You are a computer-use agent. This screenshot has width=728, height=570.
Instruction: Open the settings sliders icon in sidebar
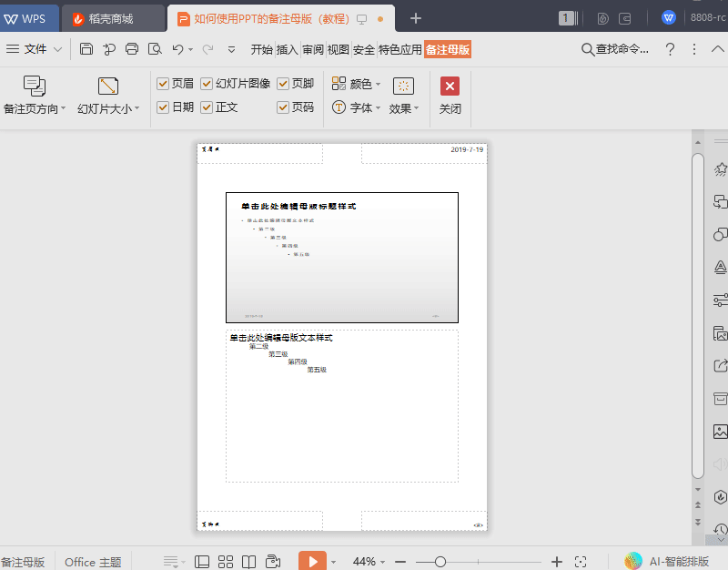click(x=720, y=300)
